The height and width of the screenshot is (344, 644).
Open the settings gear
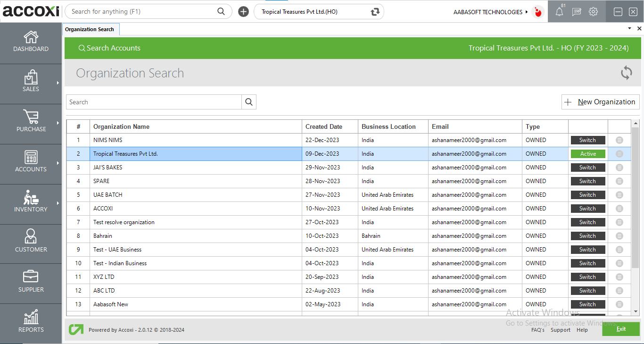click(x=593, y=11)
